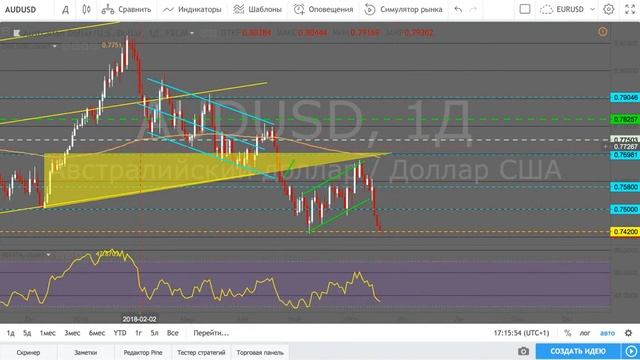640x360 pixels.
Task: Take a chart snapshot with camera icon
Action: (x=523, y=351)
